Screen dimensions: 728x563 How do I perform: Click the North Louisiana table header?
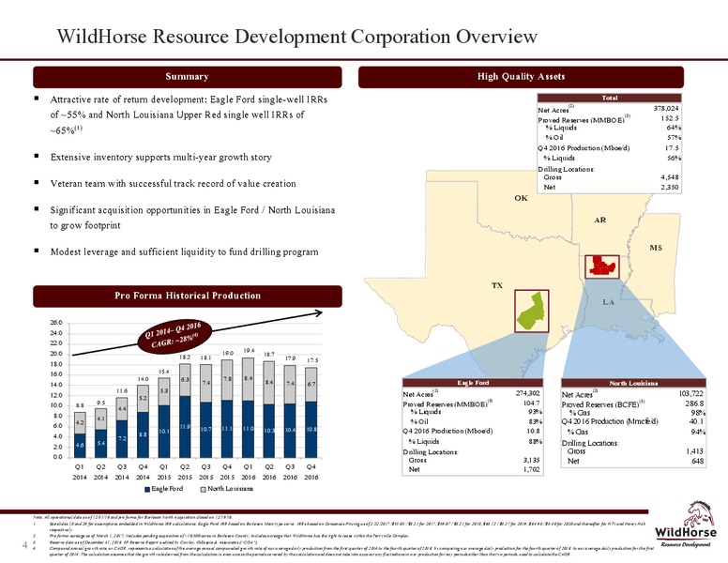pos(633,383)
